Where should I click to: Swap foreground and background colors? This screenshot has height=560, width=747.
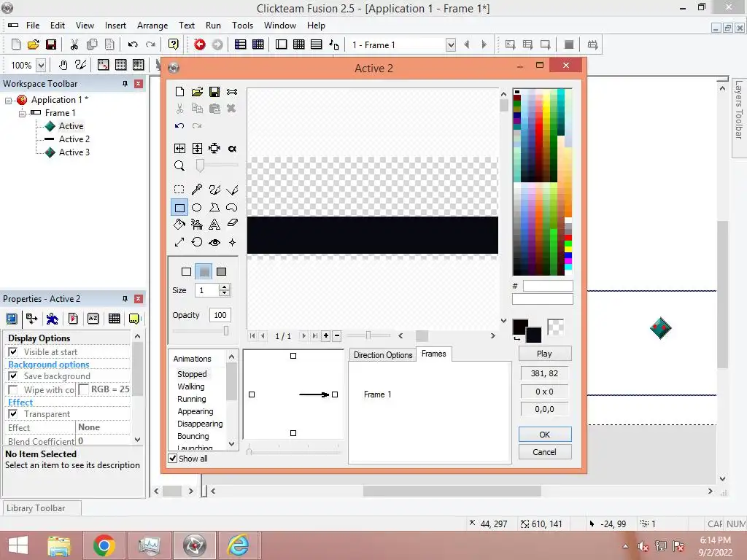pyautogui.click(x=516, y=339)
